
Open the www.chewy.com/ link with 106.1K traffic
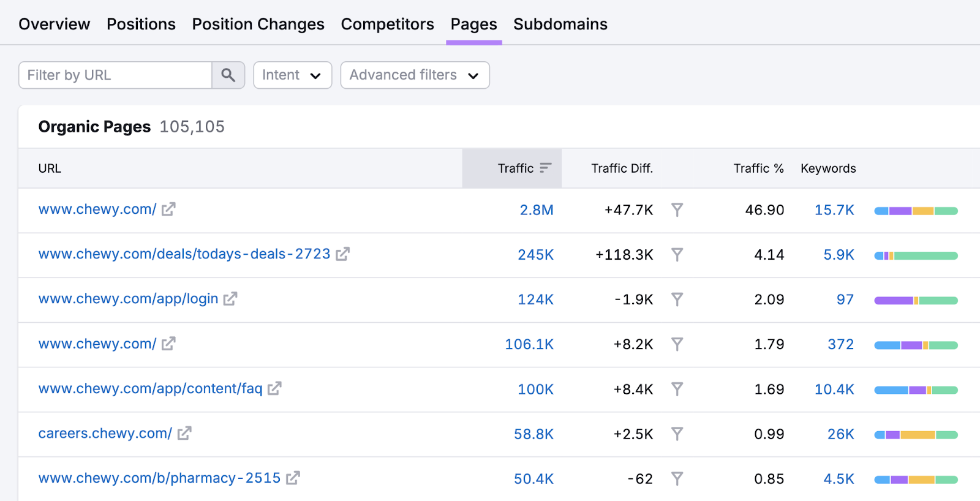(x=97, y=344)
